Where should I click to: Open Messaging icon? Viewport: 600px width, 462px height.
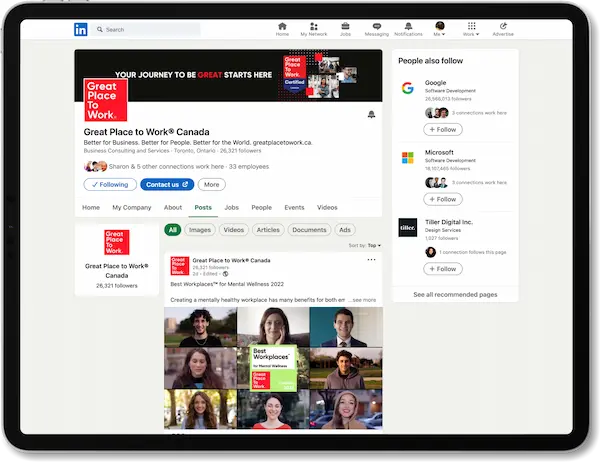pyautogui.click(x=377, y=29)
